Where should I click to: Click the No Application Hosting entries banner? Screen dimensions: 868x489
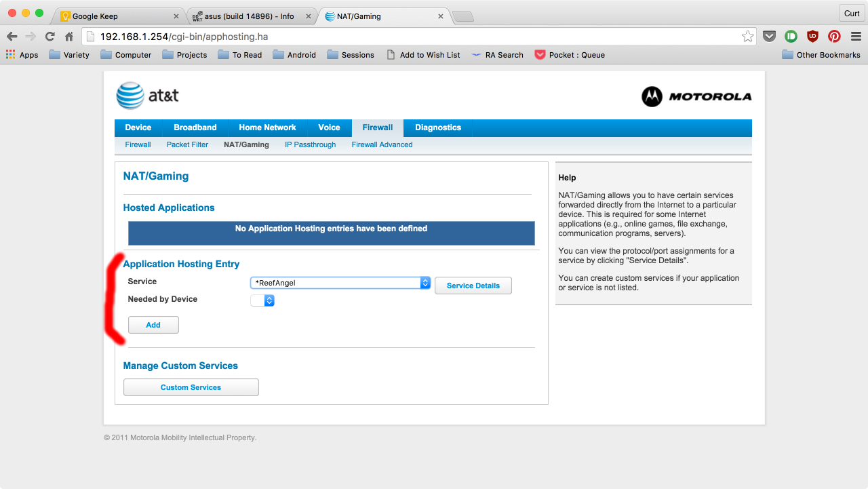331,233
